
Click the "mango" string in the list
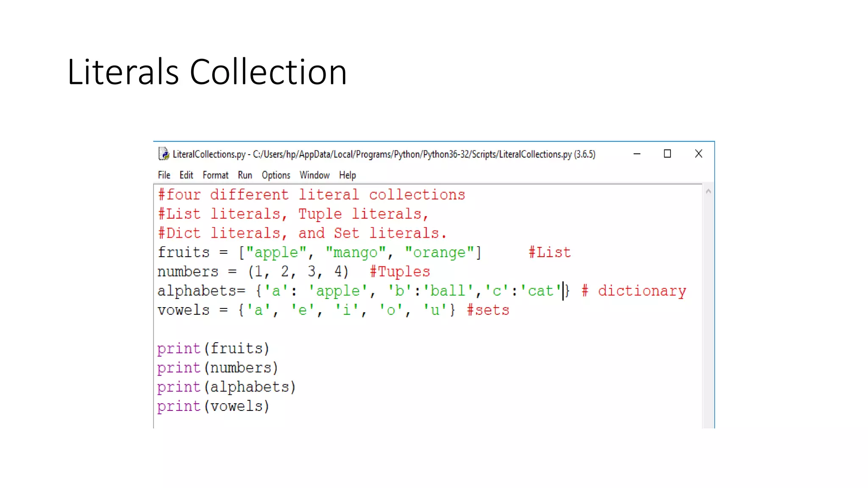click(356, 252)
